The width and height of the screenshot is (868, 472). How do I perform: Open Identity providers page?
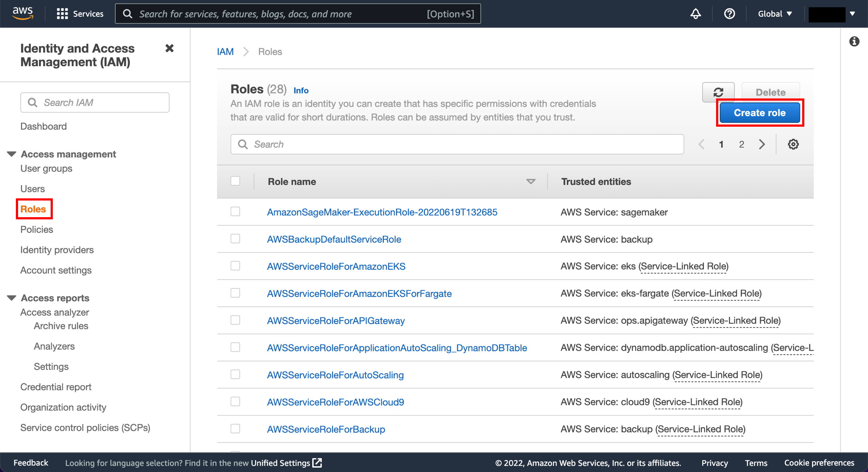(x=57, y=250)
